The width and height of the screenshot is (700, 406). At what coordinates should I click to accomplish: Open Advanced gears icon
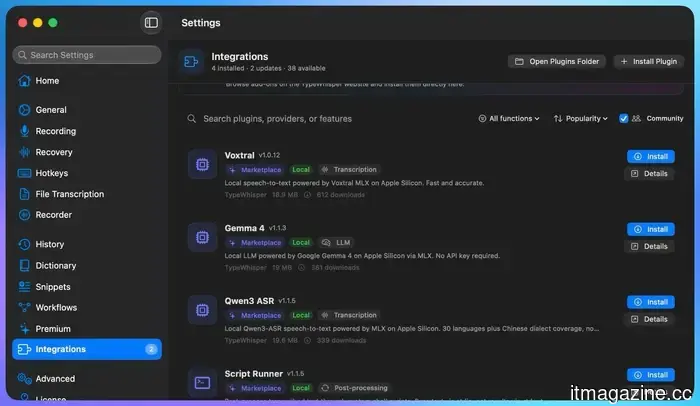(25, 379)
